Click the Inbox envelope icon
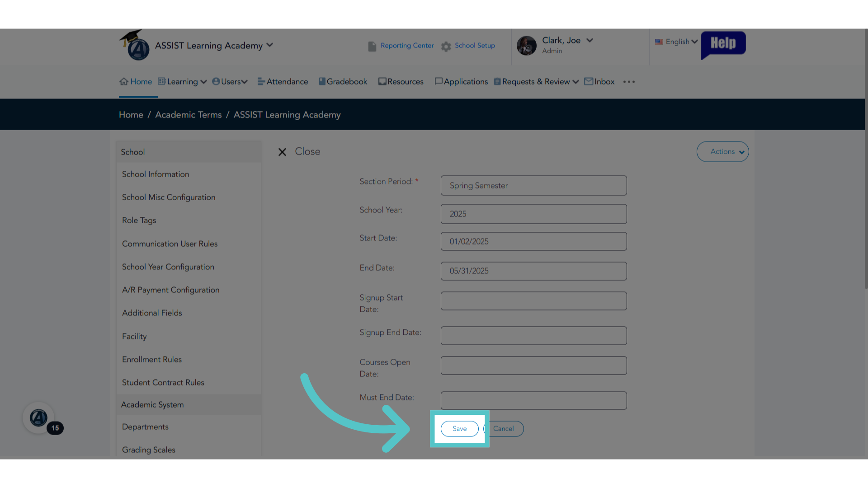This screenshot has height=488, width=868. click(x=589, y=81)
